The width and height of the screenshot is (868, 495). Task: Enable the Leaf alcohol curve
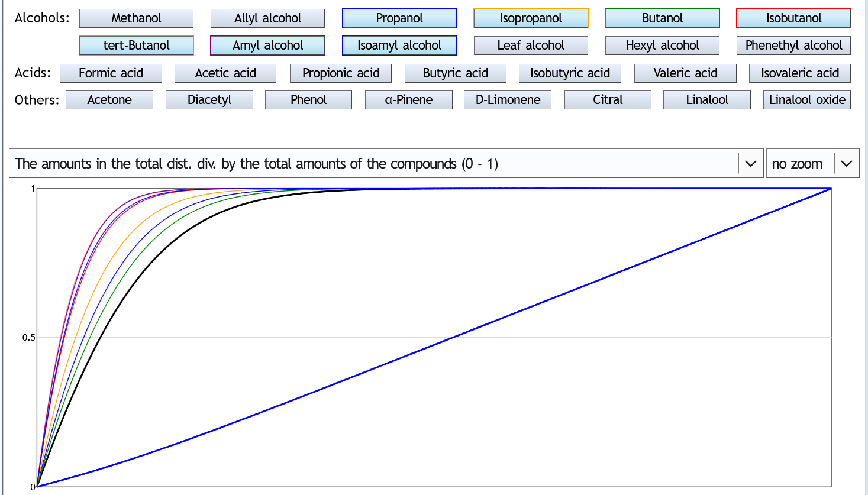(531, 46)
